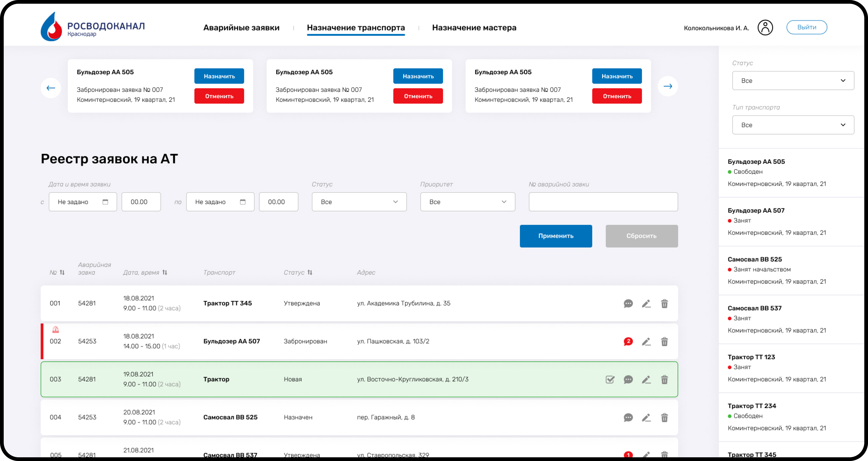Screen dimensions: 868x461
Task: Click the start time 00.00 field
Action: [141, 202]
